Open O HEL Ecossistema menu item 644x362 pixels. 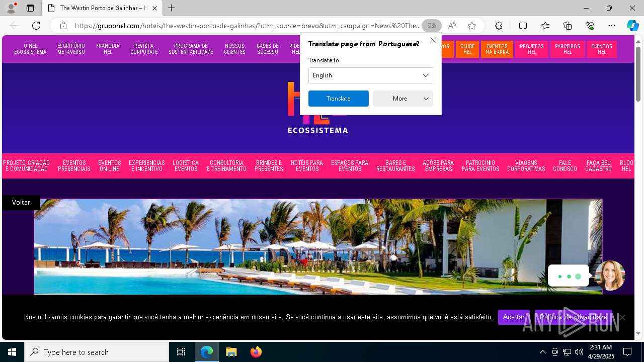(30, 49)
